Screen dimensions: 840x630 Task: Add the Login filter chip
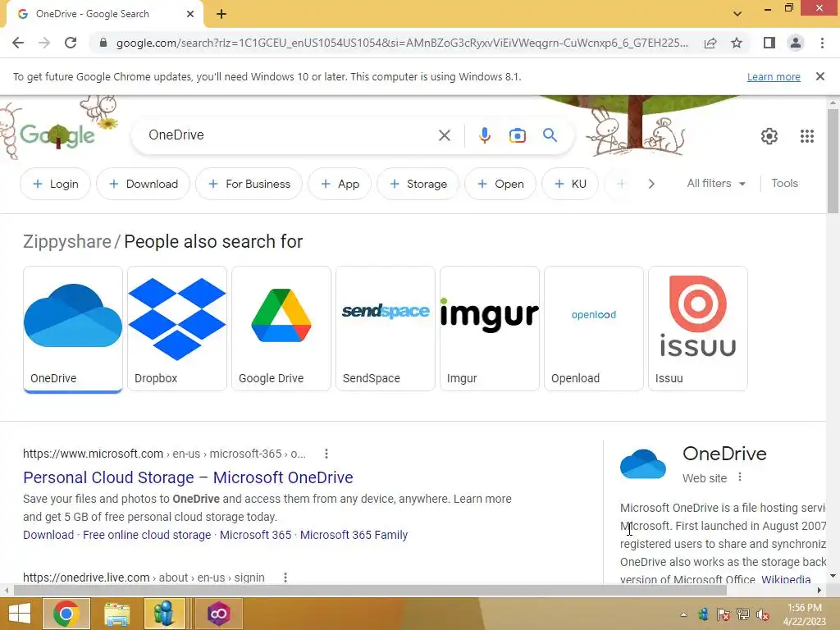click(x=55, y=184)
